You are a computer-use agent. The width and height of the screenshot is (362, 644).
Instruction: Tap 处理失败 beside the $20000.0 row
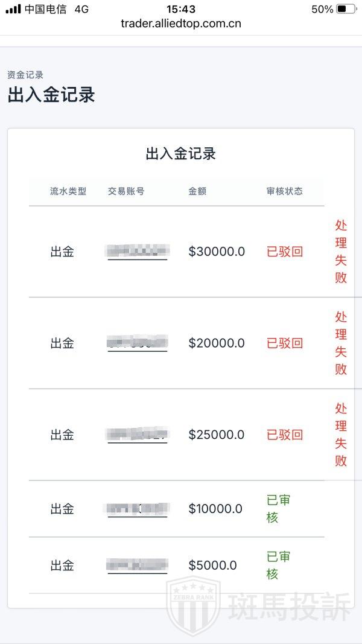click(341, 343)
